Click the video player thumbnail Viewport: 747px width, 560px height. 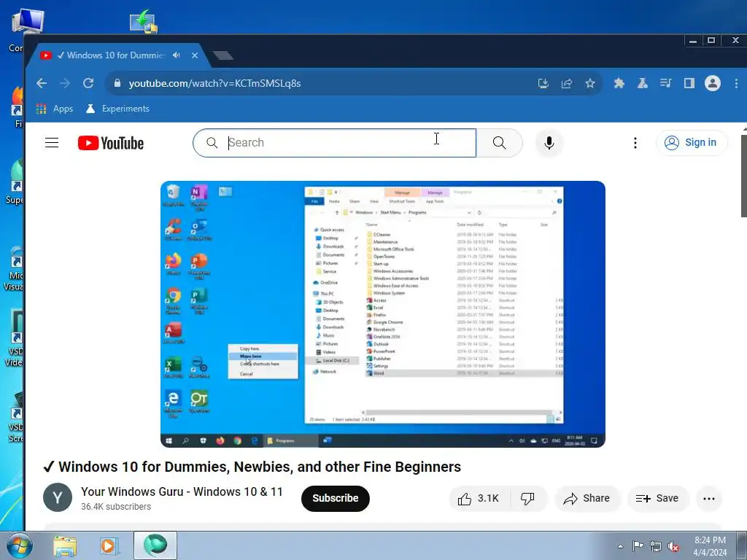(383, 314)
